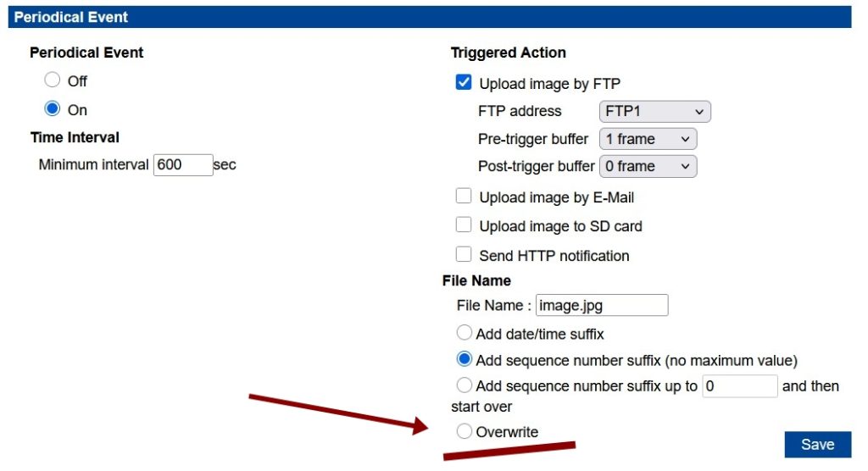The height and width of the screenshot is (471, 868).
Task: Check the Send HTTP notification box
Action: (x=464, y=254)
